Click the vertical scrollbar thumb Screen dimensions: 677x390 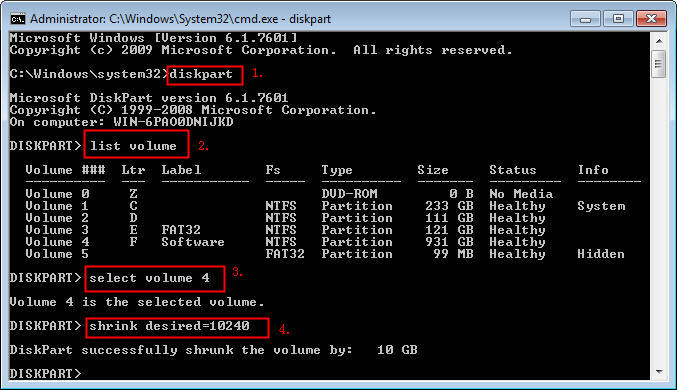(x=659, y=64)
